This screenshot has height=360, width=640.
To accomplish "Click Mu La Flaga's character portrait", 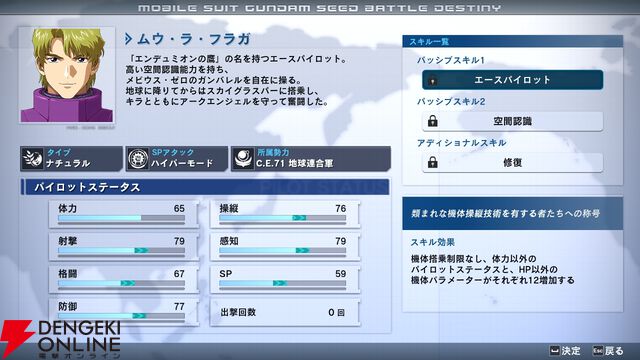I will (67, 75).
